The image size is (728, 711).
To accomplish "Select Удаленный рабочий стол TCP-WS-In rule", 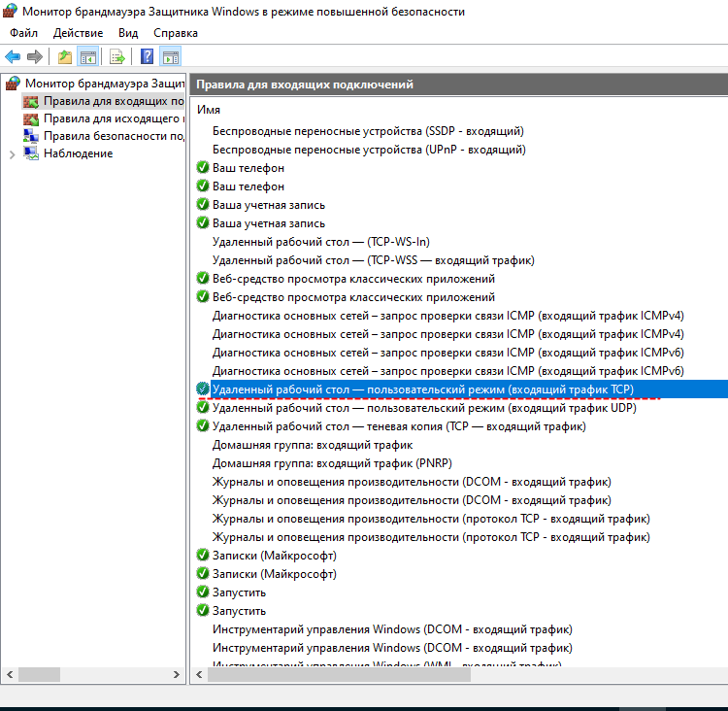I will pyautogui.click(x=321, y=242).
